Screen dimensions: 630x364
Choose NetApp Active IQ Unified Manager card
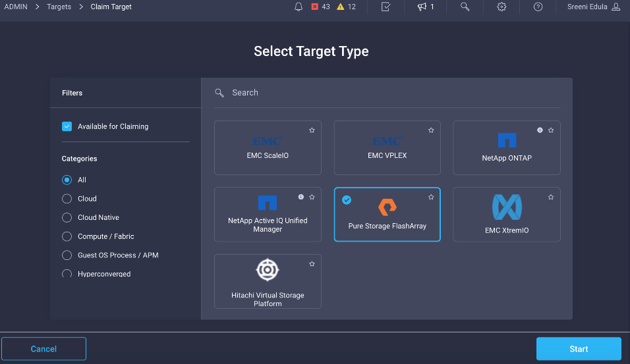click(x=268, y=215)
